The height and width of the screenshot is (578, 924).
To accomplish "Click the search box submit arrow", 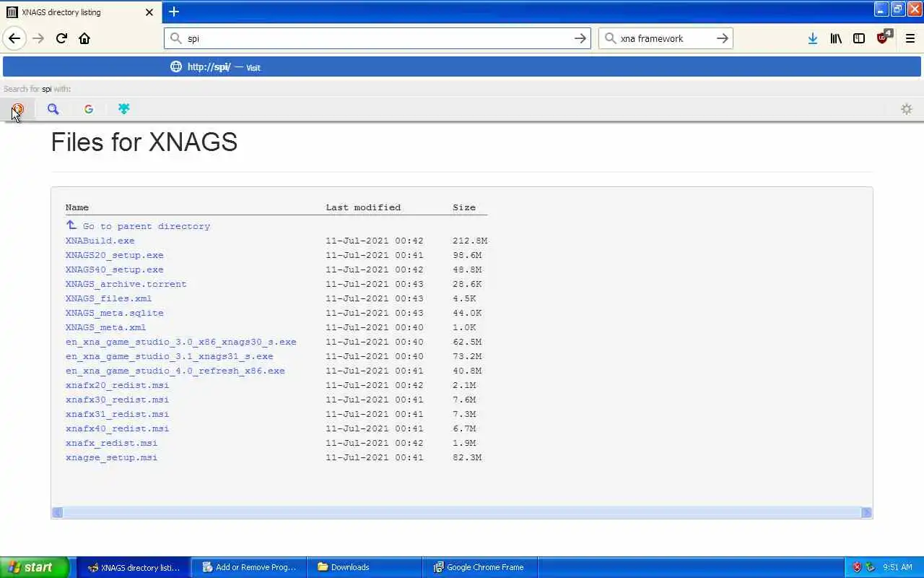I will [x=722, y=38].
